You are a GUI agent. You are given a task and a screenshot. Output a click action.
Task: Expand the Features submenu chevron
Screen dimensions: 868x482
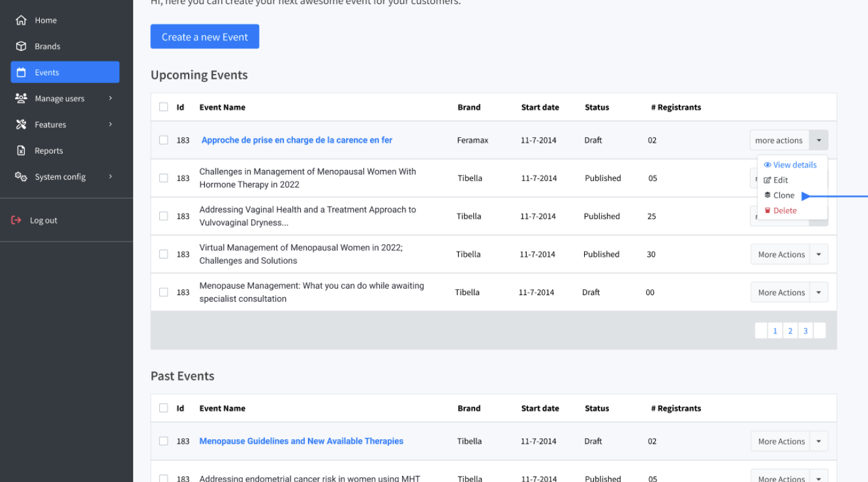click(110, 125)
